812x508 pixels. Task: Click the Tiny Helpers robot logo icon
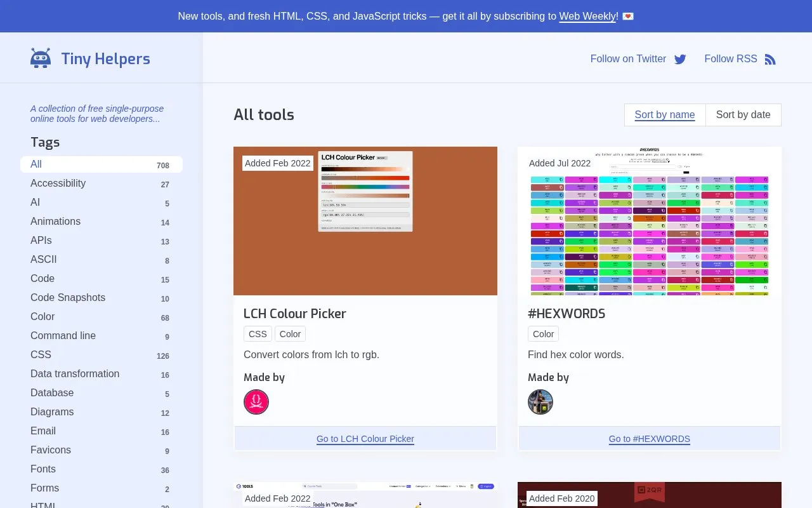pyautogui.click(x=41, y=58)
